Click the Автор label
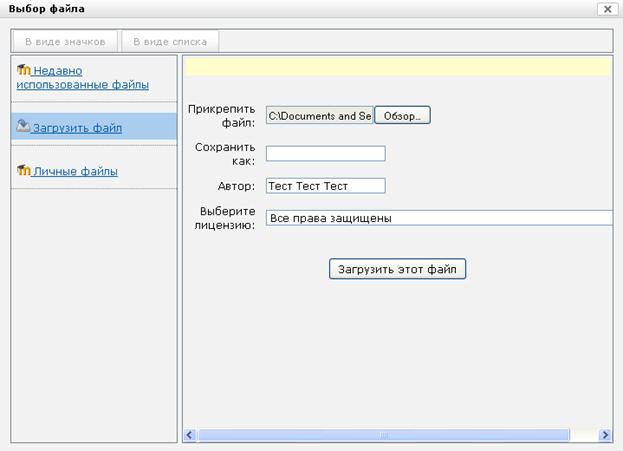The image size is (623, 451). [x=236, y=186]
